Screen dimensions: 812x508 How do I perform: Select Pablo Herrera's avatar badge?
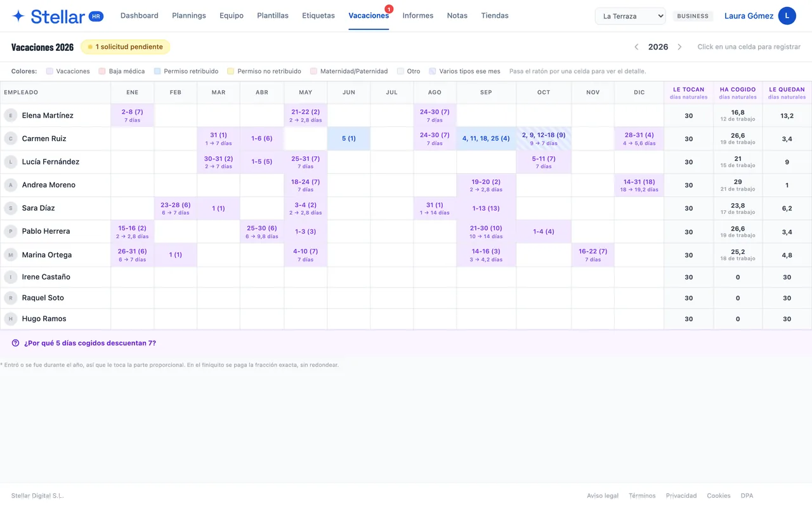pyautogui.click(x=10, y=231)
